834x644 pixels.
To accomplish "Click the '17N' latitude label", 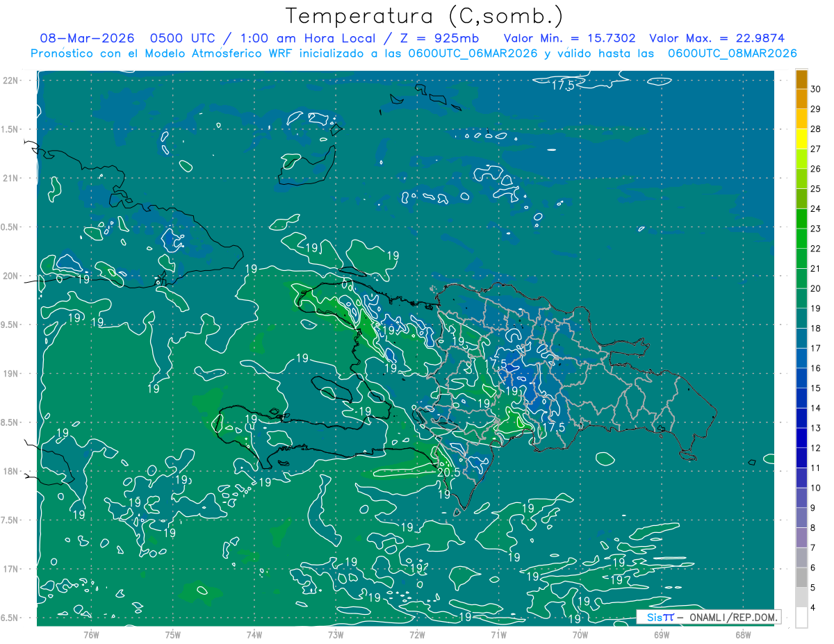I will pyautogui.click(x=11, y=569).
